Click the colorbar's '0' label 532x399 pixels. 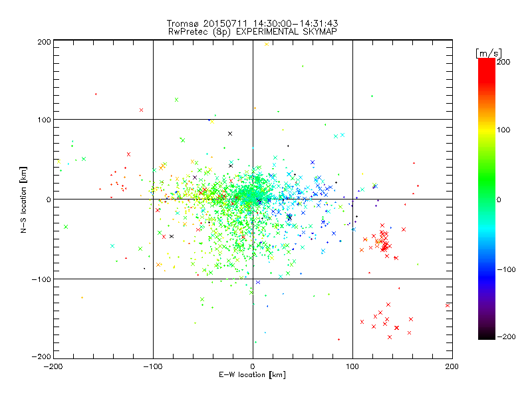[x=499, y=199]
